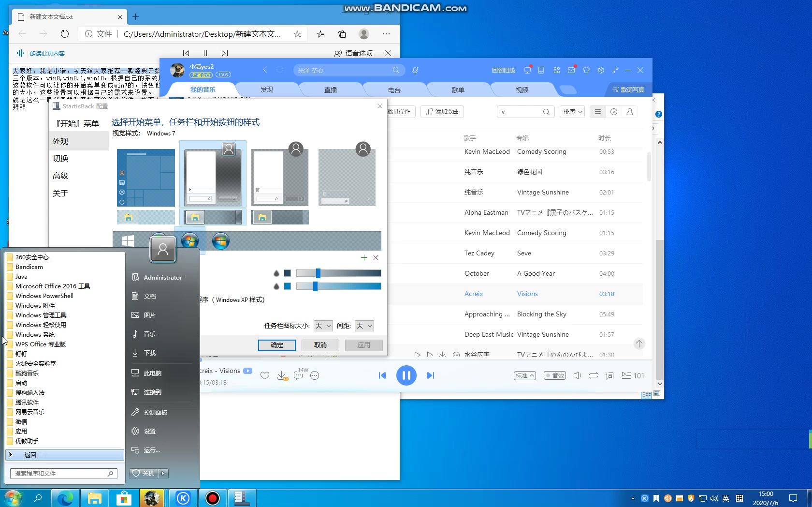Click the KuGou search magnifier icon
812x507 pixels.
[x=396, y=70]
